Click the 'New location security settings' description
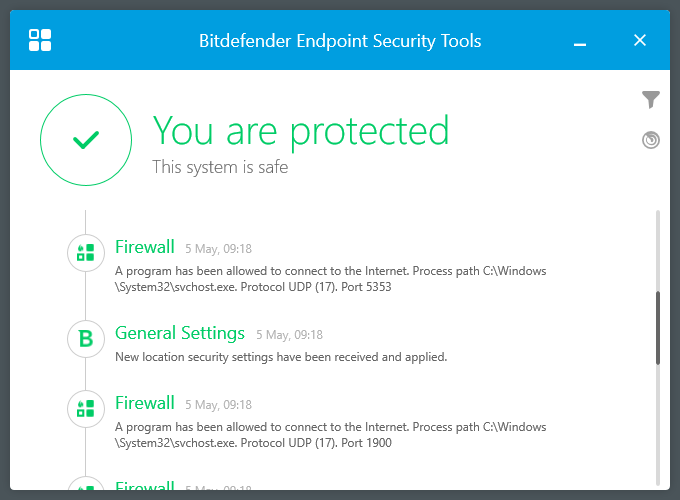This screenshot has height=500, width=680. pyautogui.click(x=281, y=357)
